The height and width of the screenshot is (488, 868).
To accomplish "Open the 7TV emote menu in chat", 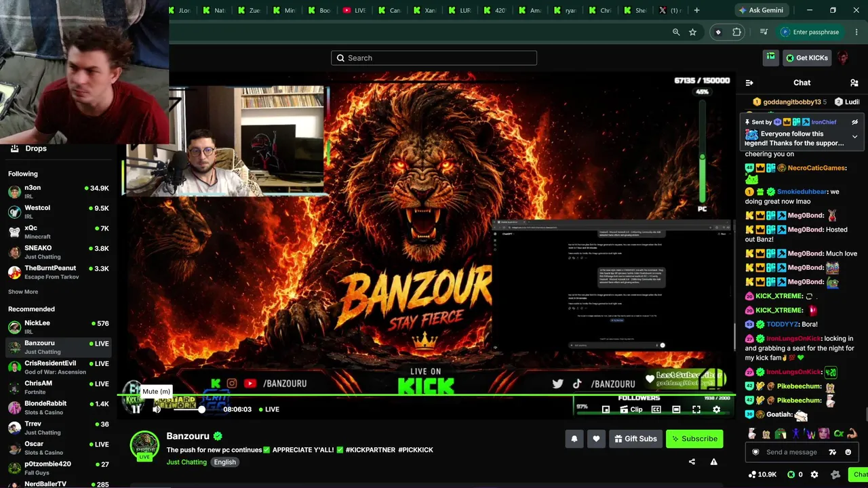I will click(833, 452).
